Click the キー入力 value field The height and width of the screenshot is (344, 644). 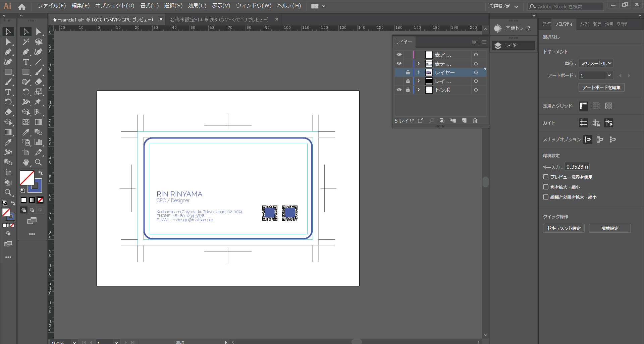pos(577,167)
